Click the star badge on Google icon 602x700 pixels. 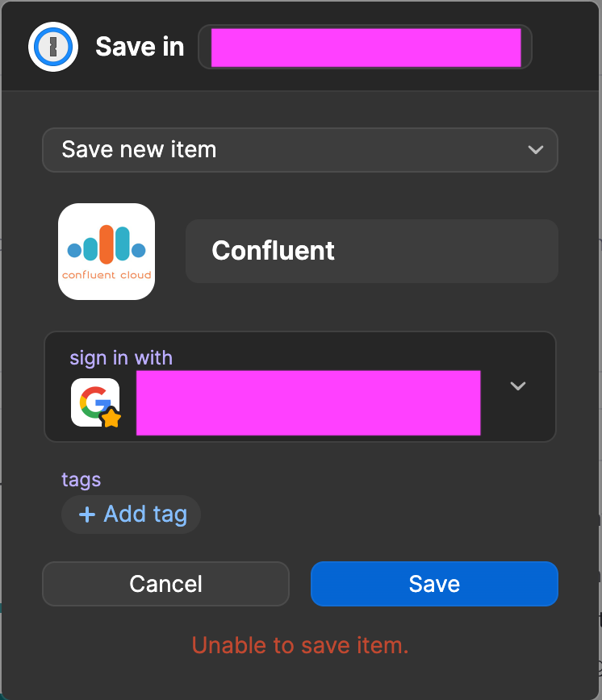point(111,418)
